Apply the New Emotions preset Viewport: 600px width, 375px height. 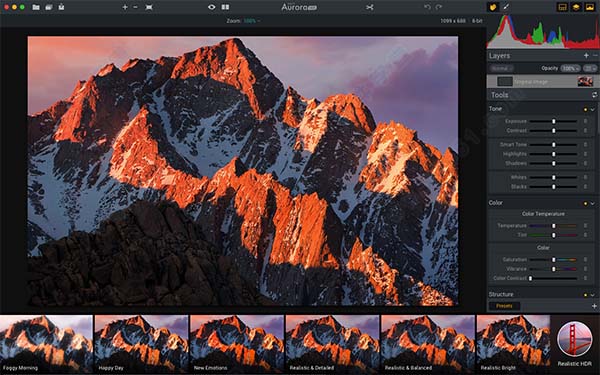pos(237,344)
